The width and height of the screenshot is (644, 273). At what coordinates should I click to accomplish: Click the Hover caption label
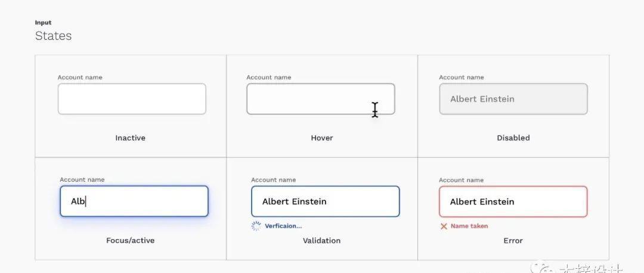(x=322, y=138)
